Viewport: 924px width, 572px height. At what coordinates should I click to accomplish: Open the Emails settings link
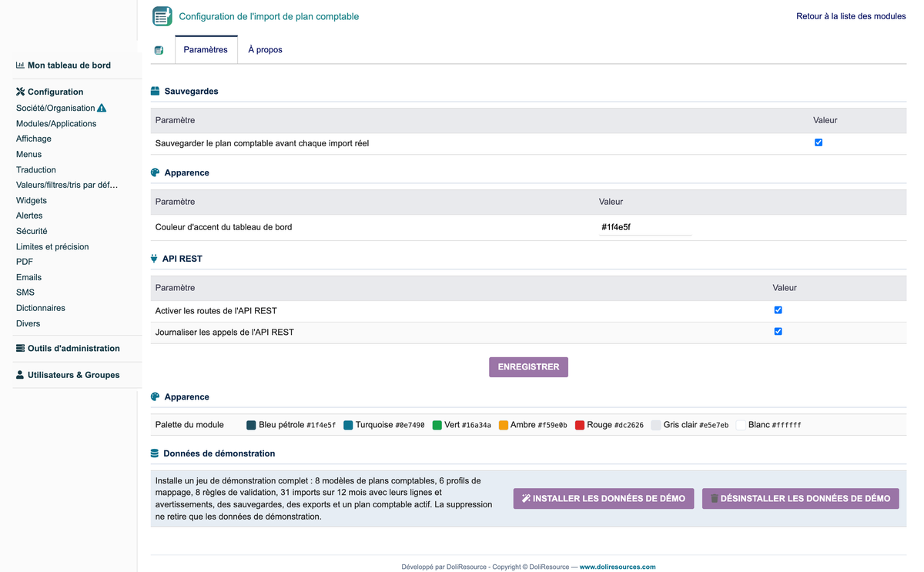29,277
